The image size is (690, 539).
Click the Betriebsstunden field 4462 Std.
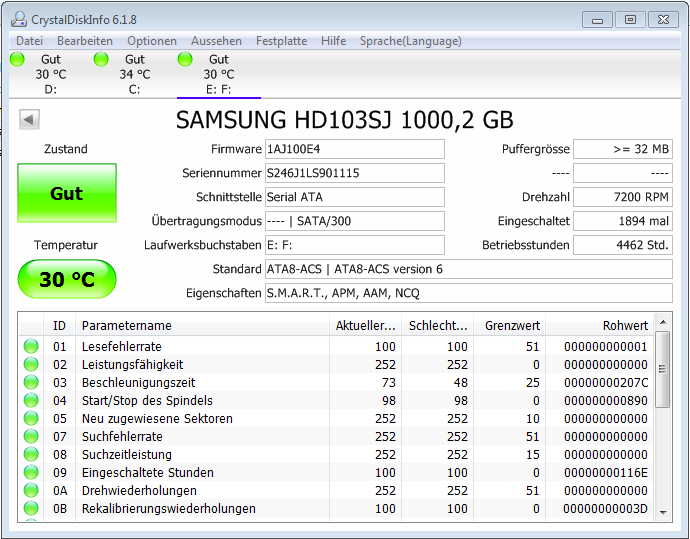click(623, 245)
